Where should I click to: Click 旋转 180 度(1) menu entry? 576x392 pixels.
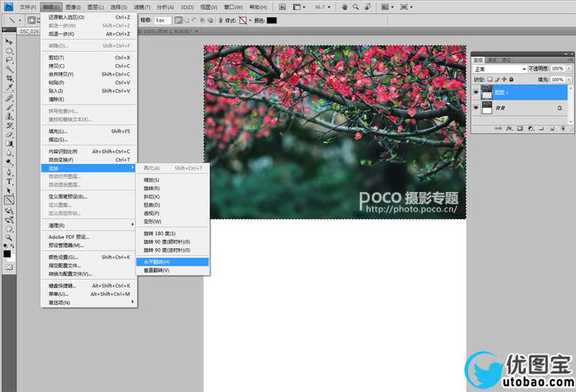pos(172,233)
